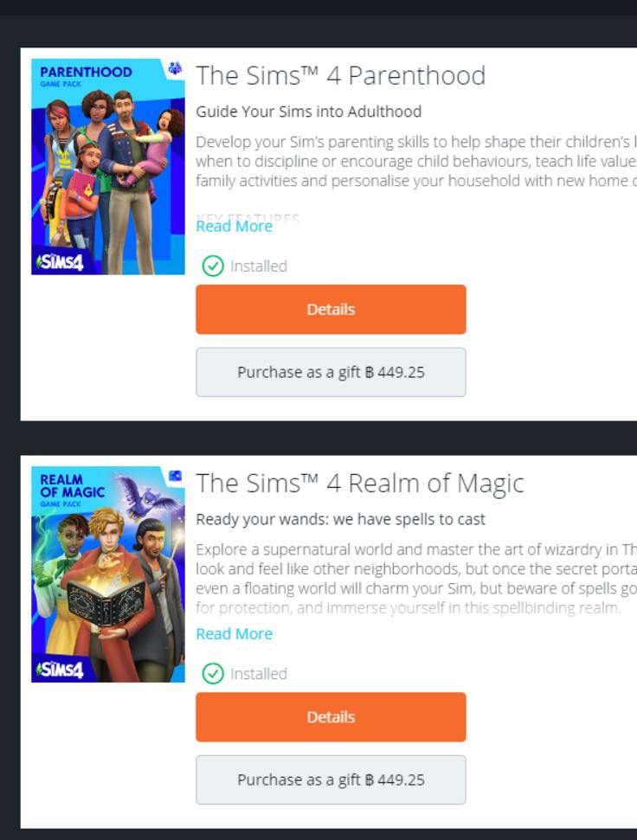Click The Sims 4 Parenthood title
Screen dimensions: 637x840
(x=341, y=75)
